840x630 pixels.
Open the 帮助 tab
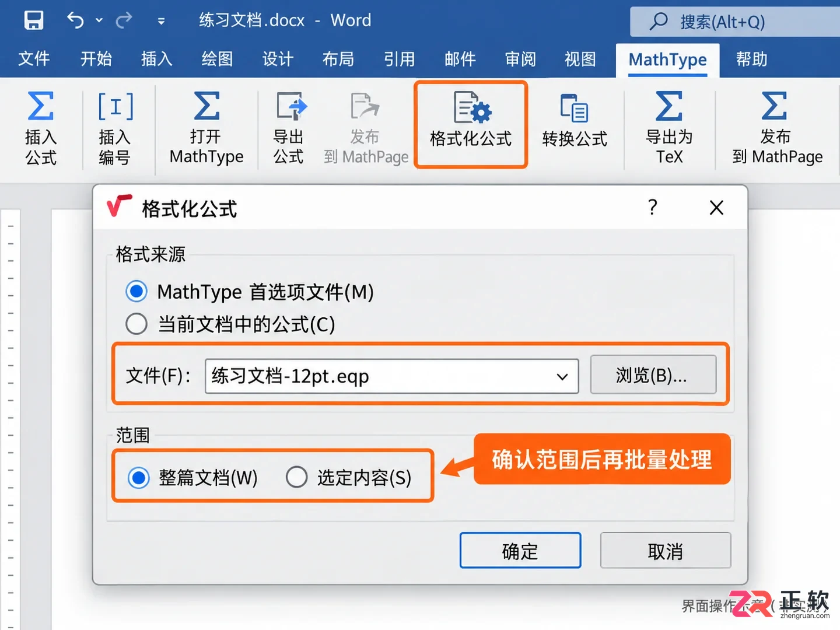pos(752,59)
